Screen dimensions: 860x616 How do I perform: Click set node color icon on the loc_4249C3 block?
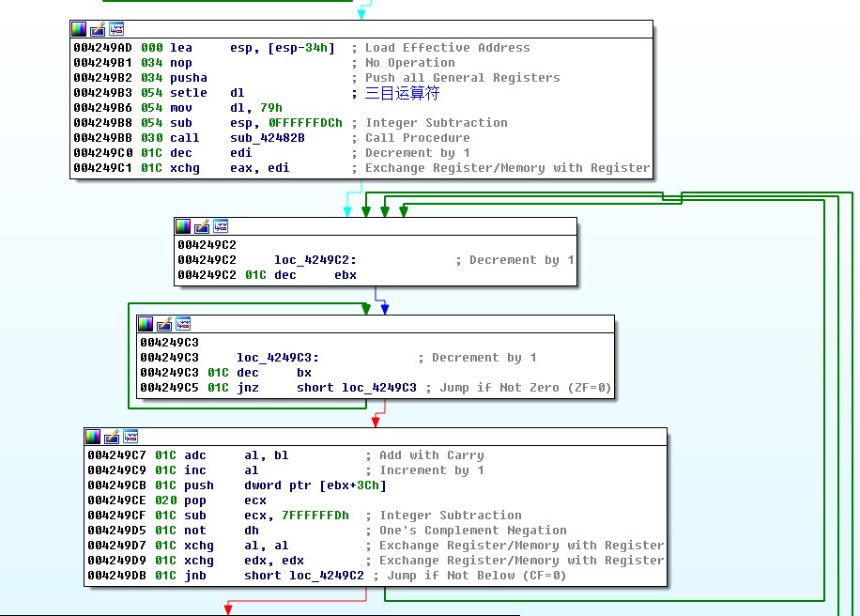(146, 324)
